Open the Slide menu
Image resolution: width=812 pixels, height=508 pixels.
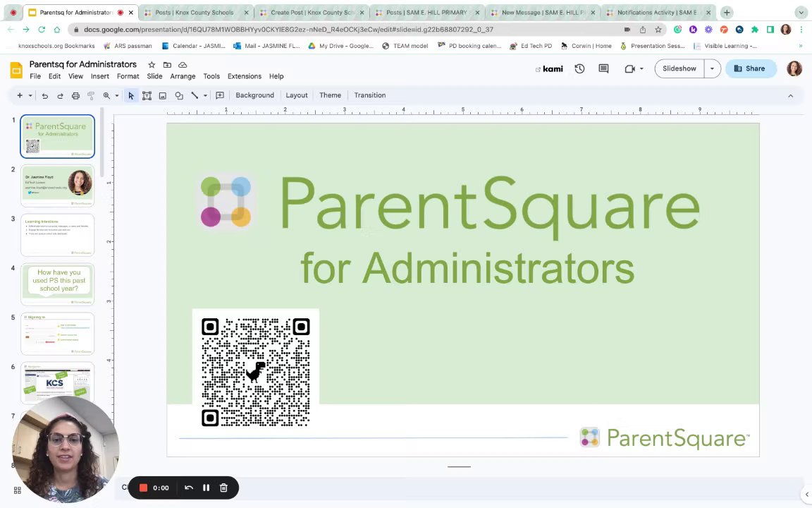[154, 76]
